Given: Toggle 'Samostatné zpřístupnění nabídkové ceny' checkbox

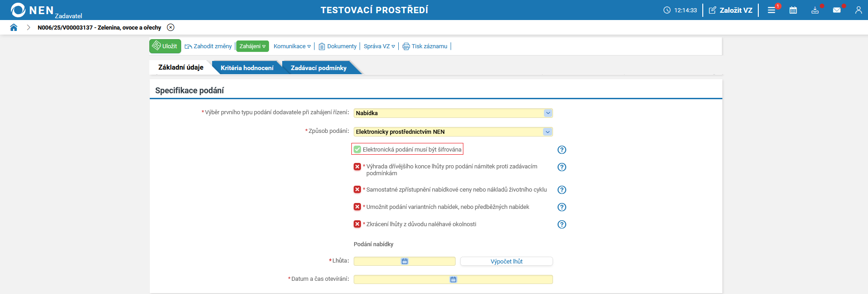Looking at the screenshot, I should (x=357, y=189).
